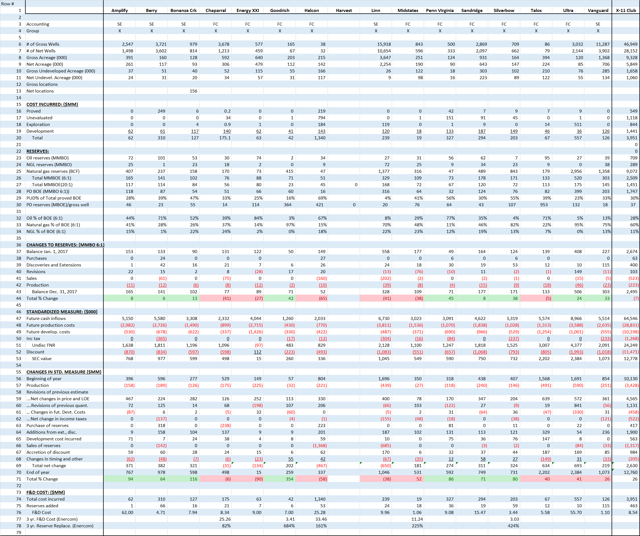Screen dimensions: 640x536
Task: Click the 'End of year' row label
Action: (x=38, y=472)
